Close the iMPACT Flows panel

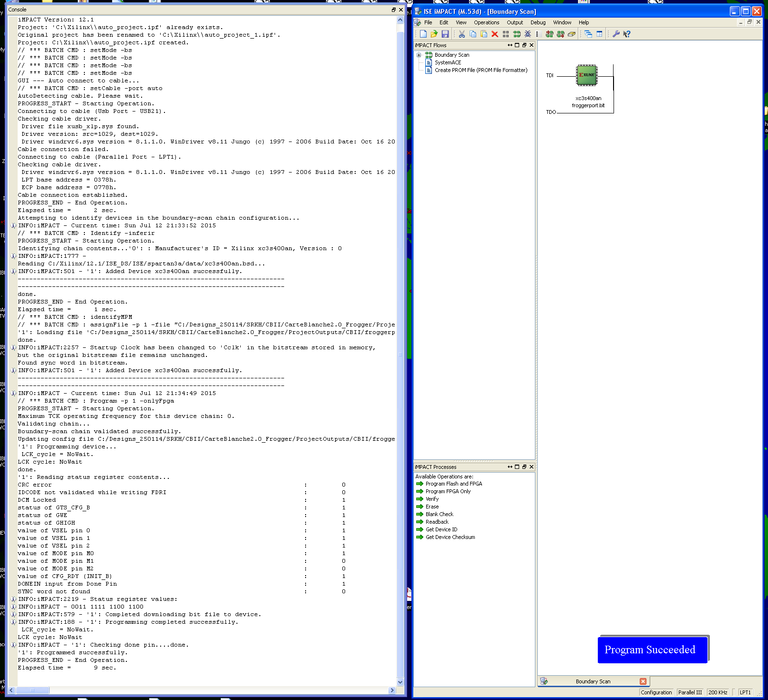(532, 45)
